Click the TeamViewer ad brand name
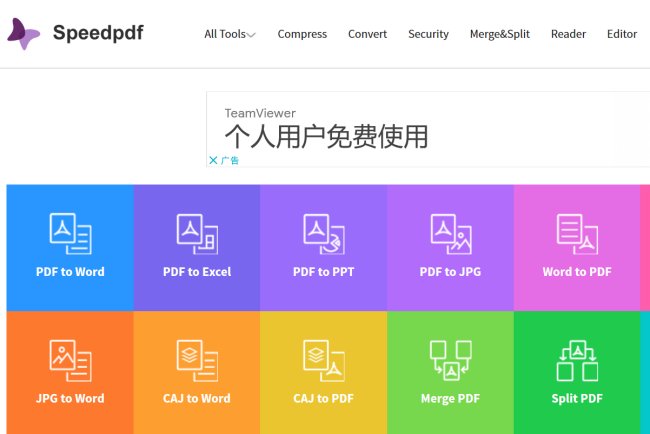 click(x=260, y=113)
